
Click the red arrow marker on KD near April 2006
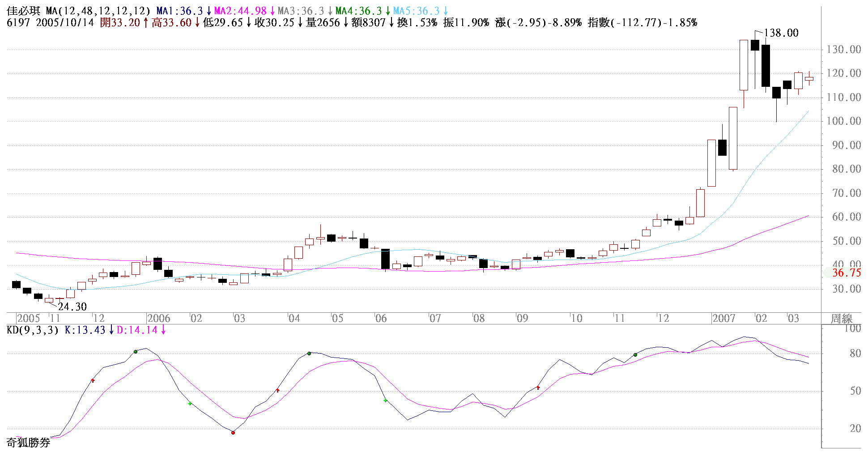pos(278,390)
